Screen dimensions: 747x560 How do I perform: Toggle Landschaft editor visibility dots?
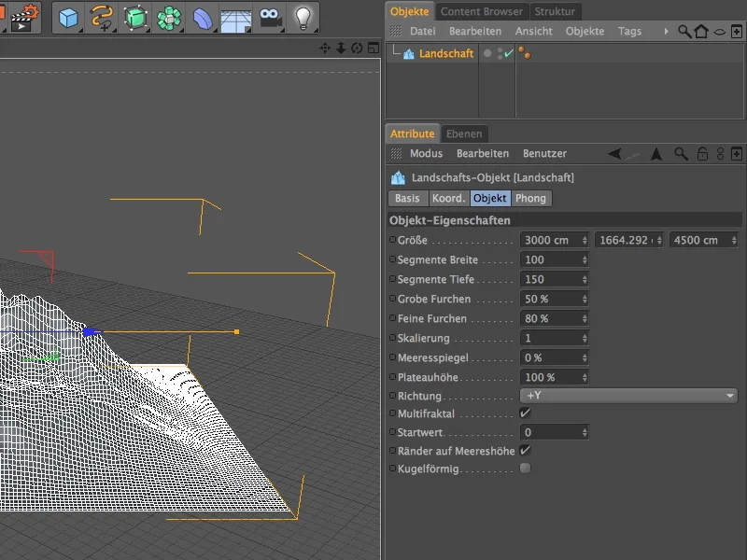(500, 53)
